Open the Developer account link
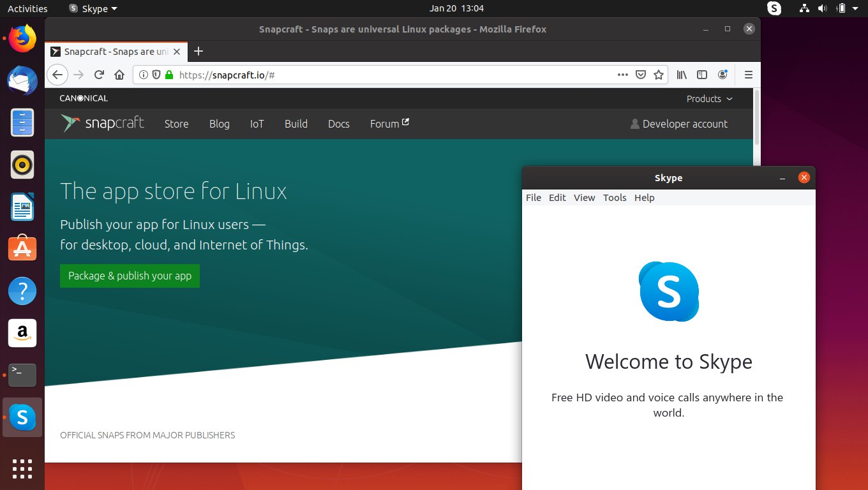This screenshot has width=868, height=490. click(679, 124)
